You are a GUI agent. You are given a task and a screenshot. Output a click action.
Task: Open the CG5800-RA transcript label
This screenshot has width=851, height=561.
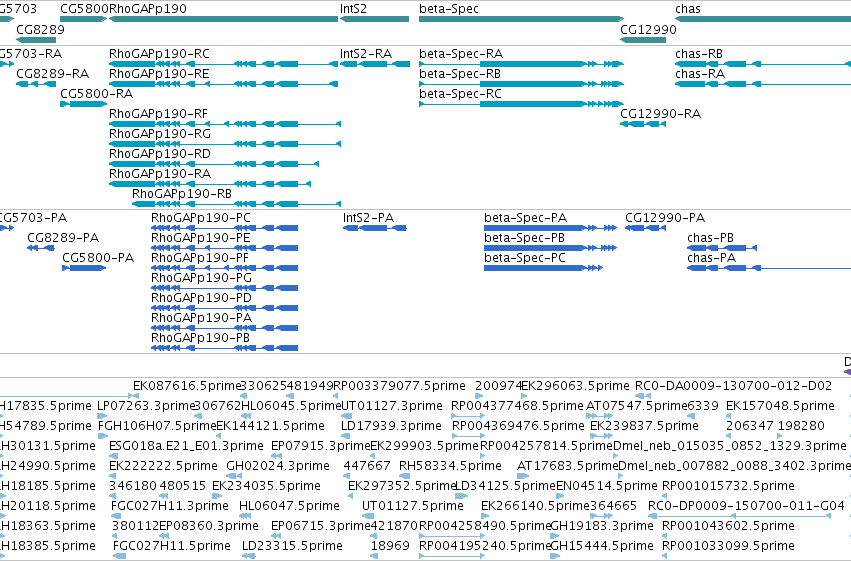click(97, 94)
